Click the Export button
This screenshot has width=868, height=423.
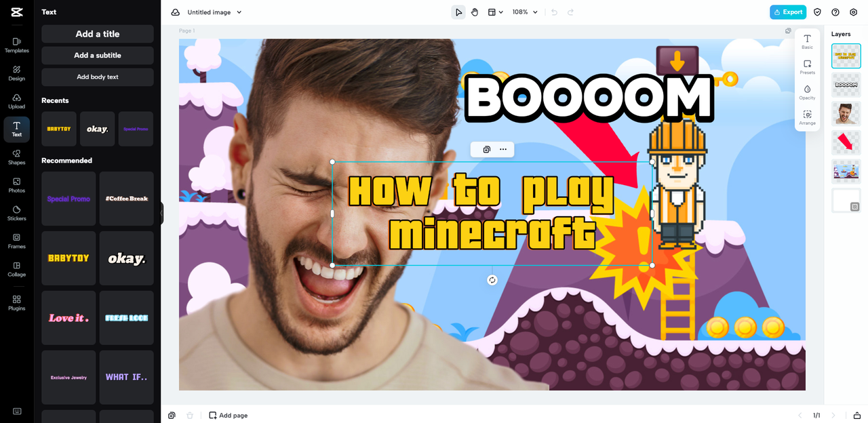(788, 12)
